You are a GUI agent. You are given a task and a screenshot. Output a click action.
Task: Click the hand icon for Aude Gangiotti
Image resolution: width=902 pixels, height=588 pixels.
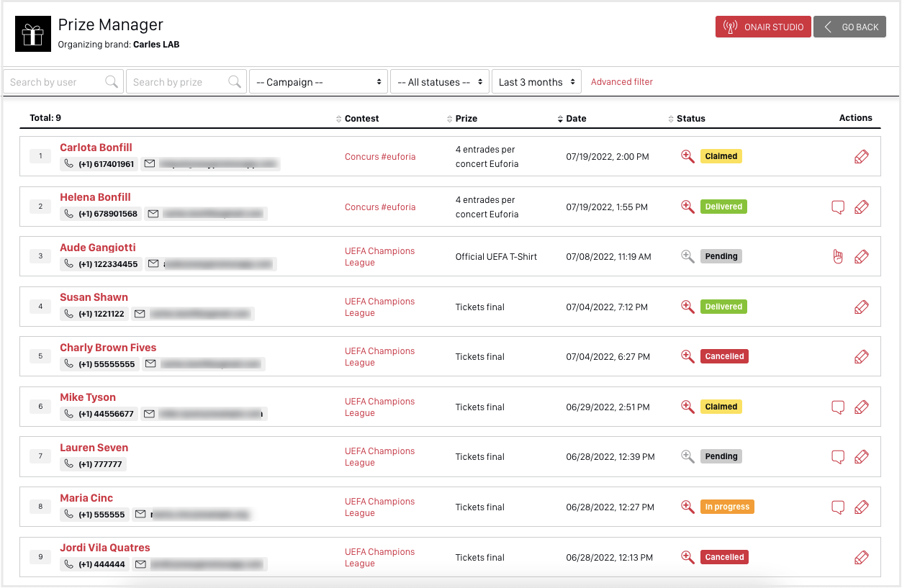[x=837, y=257]
